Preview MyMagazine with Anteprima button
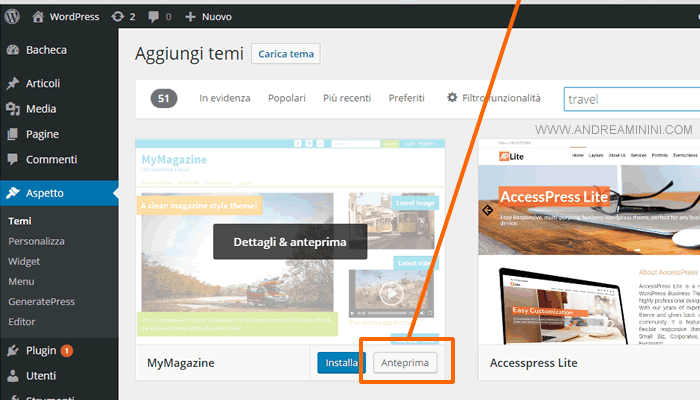700x400 pixels. 405,362
